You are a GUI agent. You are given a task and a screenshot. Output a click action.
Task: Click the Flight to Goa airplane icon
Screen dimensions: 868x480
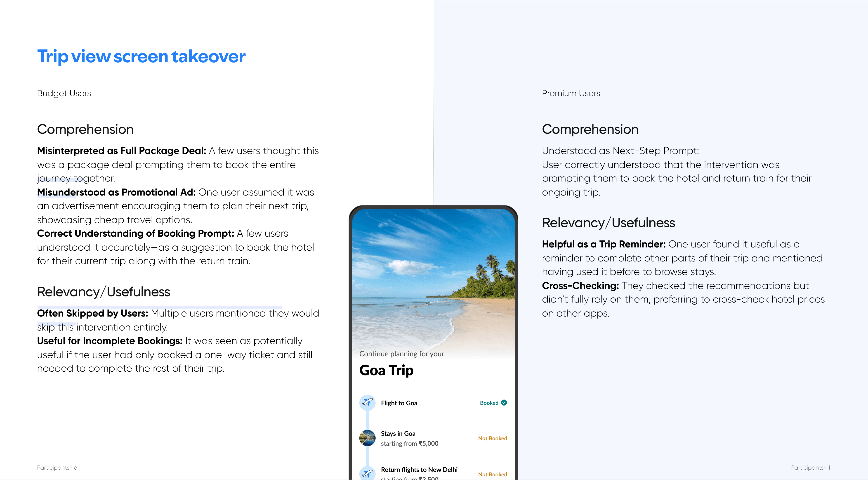367,403
